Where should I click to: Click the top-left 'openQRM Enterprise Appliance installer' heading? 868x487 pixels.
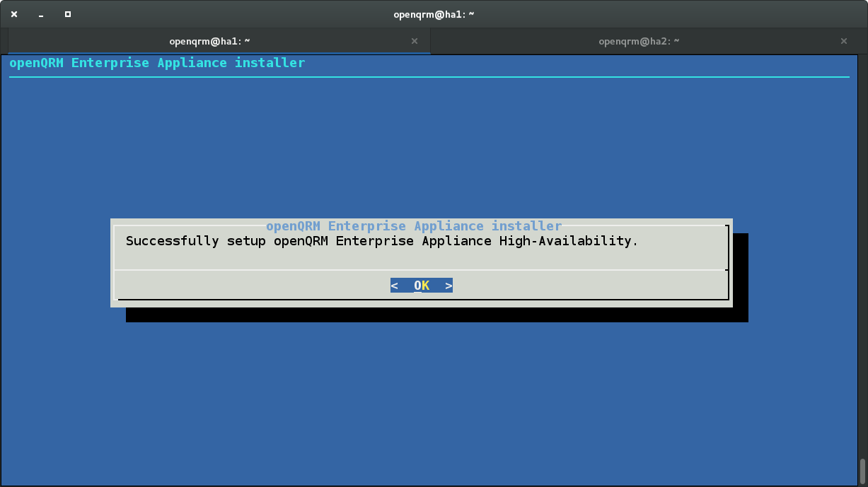coord(157,63)
